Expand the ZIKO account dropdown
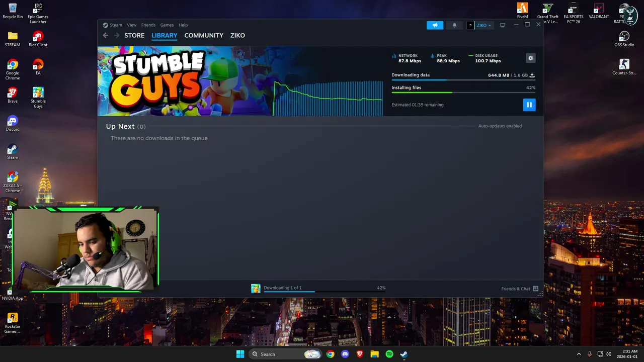The image size is (644, 362). coord(484,25)
